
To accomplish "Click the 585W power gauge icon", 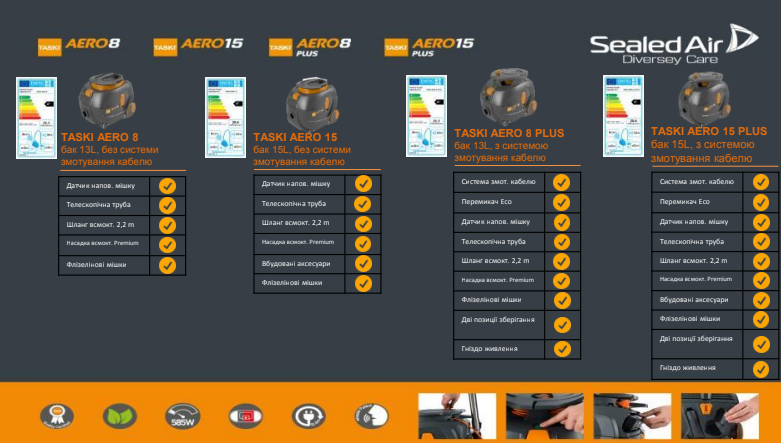I will click(x=183, y=416).
